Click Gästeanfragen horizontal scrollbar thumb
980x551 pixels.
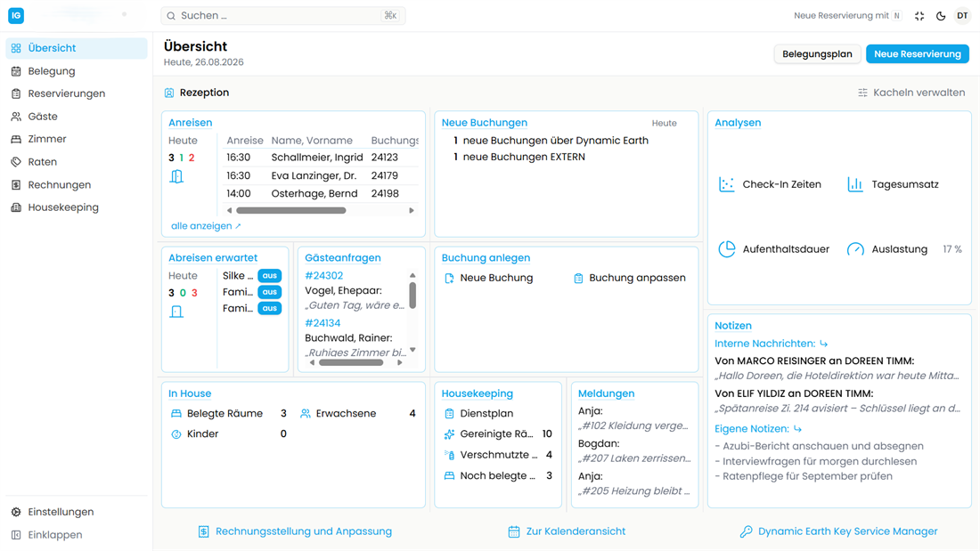(351, 362)
